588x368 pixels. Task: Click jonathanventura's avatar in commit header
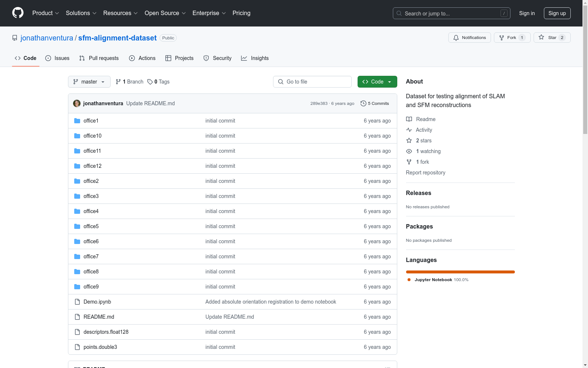click(x=77, y=103)
